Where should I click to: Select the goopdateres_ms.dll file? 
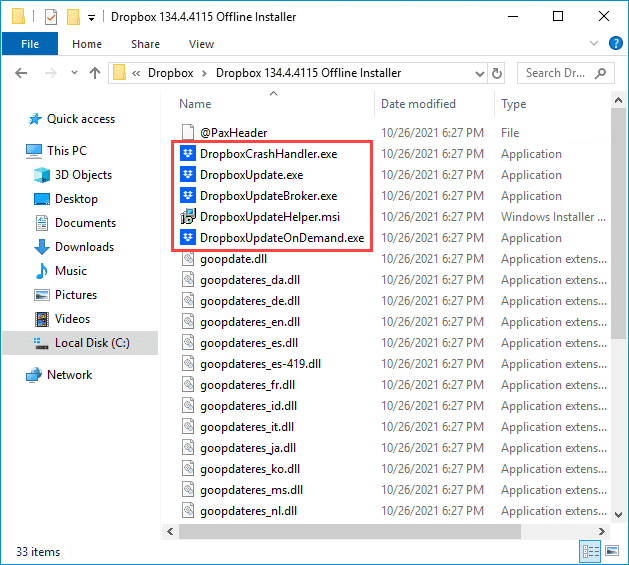251,490
